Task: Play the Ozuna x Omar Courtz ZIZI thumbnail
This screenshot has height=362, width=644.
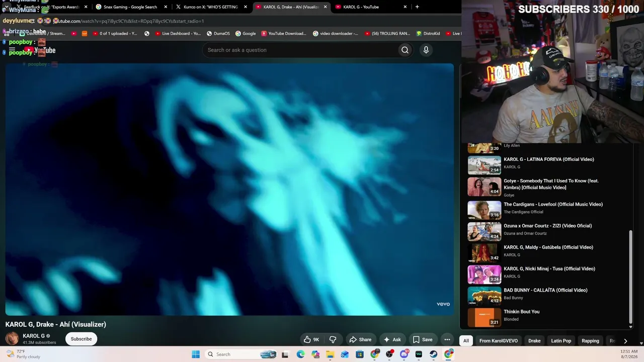Action: [485, 232]
